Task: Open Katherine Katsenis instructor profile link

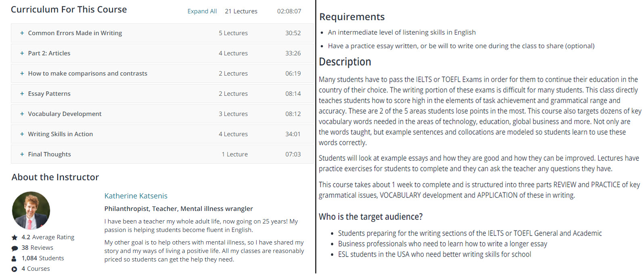Action: tap(136, 196)
